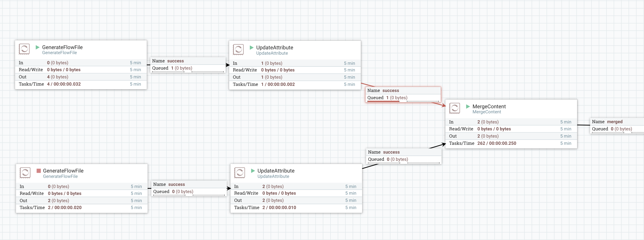Select the MergeContent processor icon
The width and height of the screenshot is (644, 240).
pos(454,108)
